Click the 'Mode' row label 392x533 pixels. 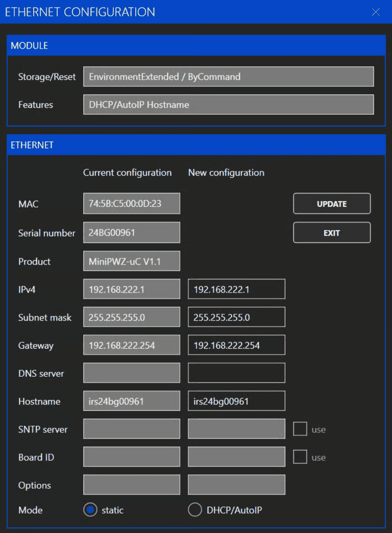[x=30, y=510]
